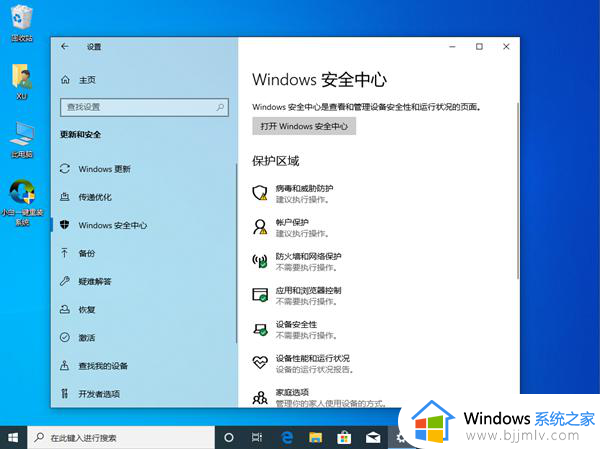Click the 帐户保护 person icon
Image resolution: width=600 pixels, height=449 pixels.
coord(260,227)
